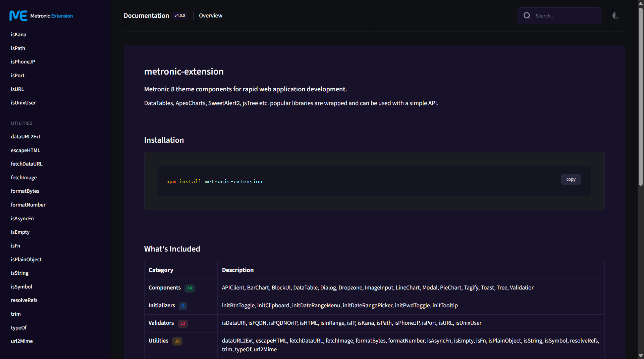This screenshot has width=644, height=359.
Task: Click the Installation section heading
Action: tap(164, 140)
